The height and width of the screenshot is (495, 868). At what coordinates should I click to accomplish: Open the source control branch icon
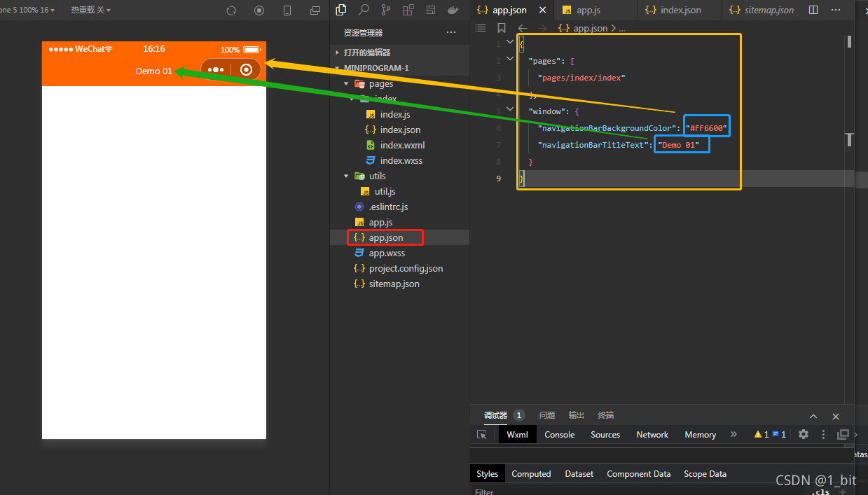(386, 10)
